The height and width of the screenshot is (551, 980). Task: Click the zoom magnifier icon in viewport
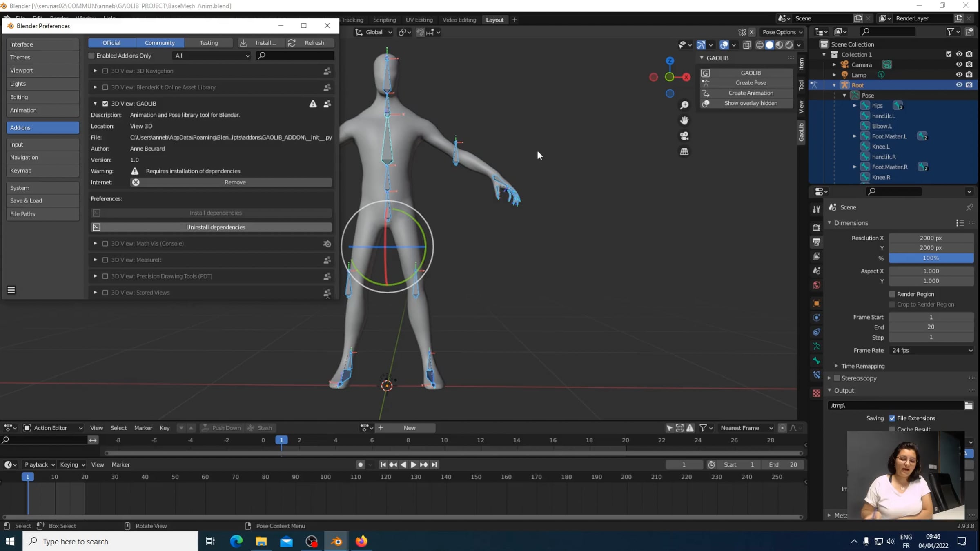[x=684, y=105]
